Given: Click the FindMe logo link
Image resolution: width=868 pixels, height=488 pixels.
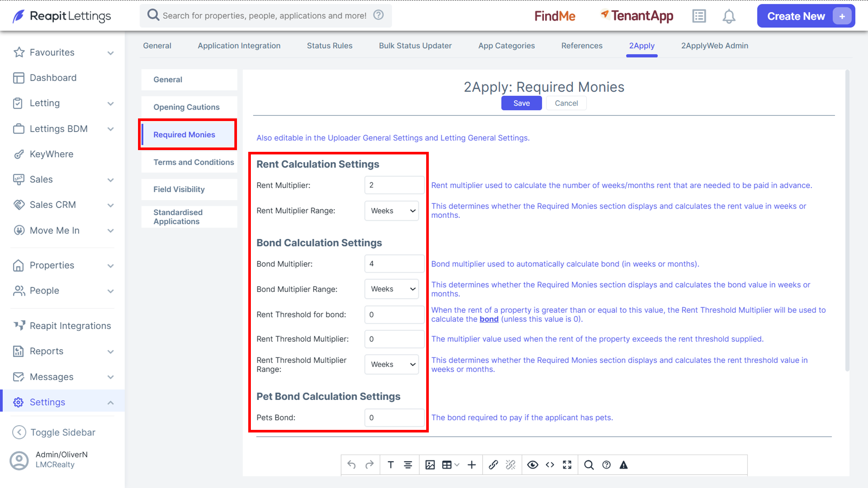Looking at the screenshot, I should click(x=555, y=16).
